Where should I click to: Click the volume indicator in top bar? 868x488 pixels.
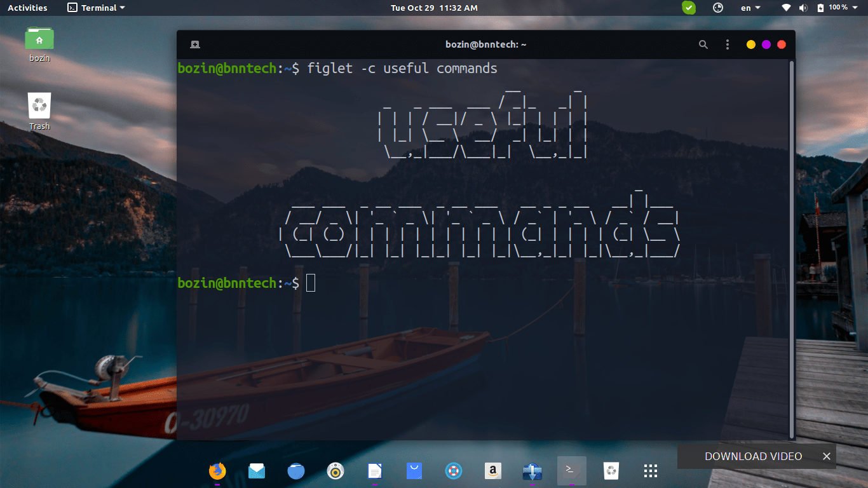[803, 8]
